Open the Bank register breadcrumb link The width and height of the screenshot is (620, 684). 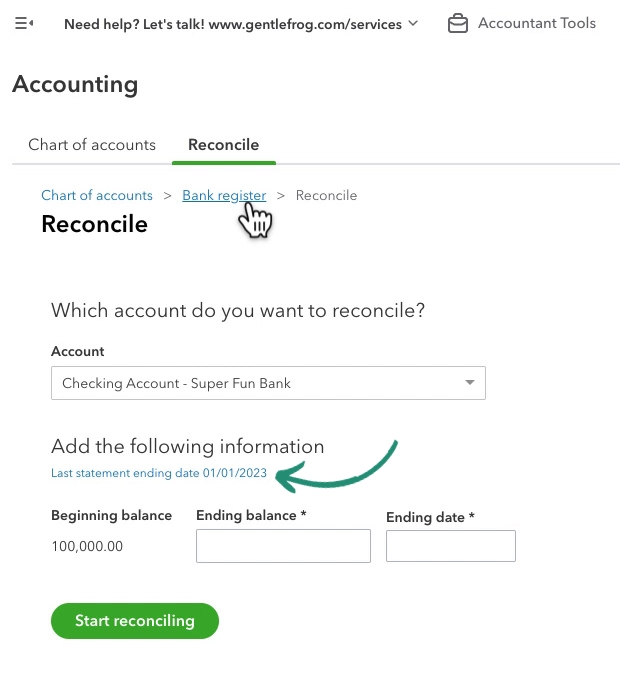click(x=224, y=195)
